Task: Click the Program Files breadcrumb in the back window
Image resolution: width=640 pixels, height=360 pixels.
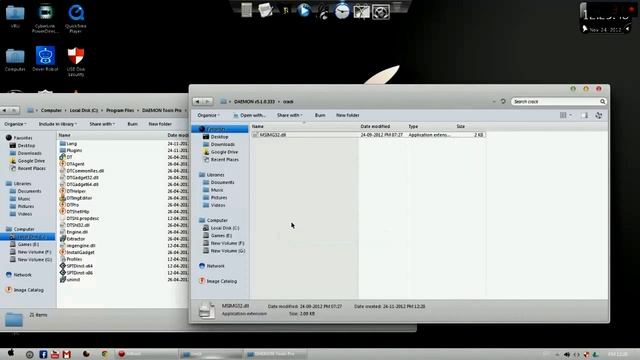Action: pyautogui.click(x=120, y=111)
